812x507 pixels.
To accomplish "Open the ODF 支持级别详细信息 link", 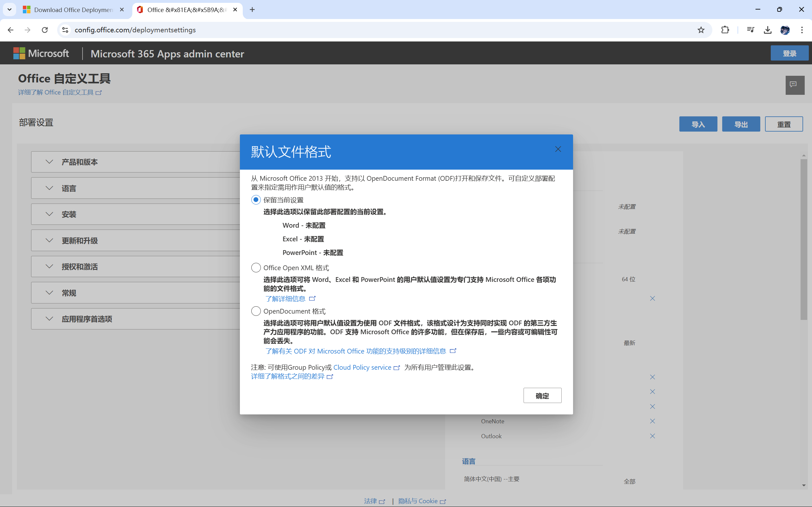I will tap(360, 351).
